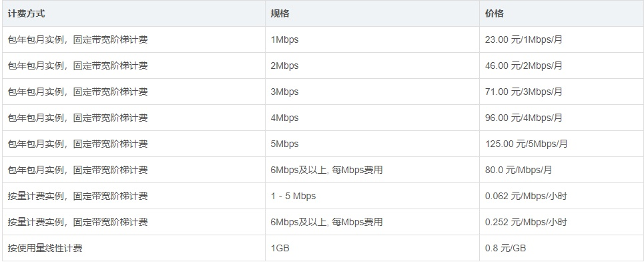
Task: Click the 0.062 元/Mbps/小时 price cell
Action: (561, 196)
